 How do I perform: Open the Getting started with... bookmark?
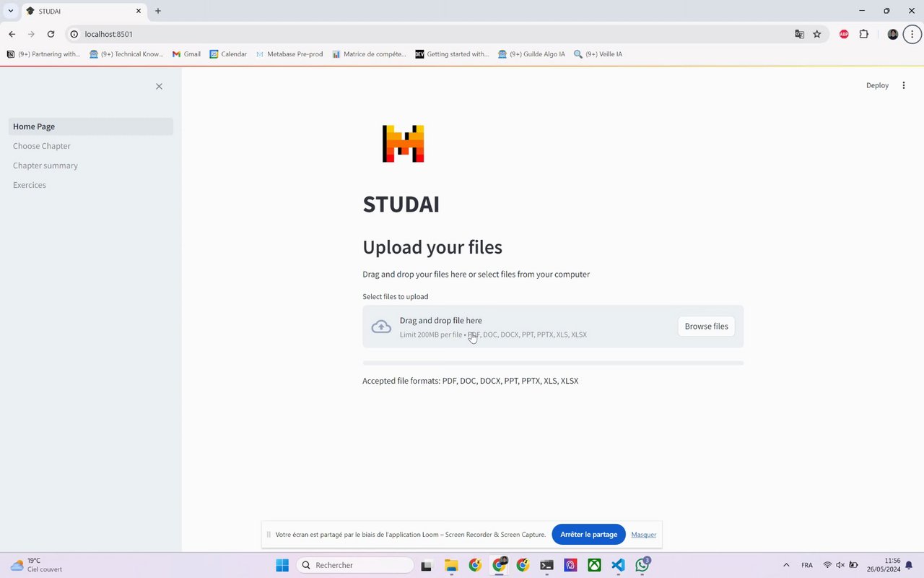453,54
